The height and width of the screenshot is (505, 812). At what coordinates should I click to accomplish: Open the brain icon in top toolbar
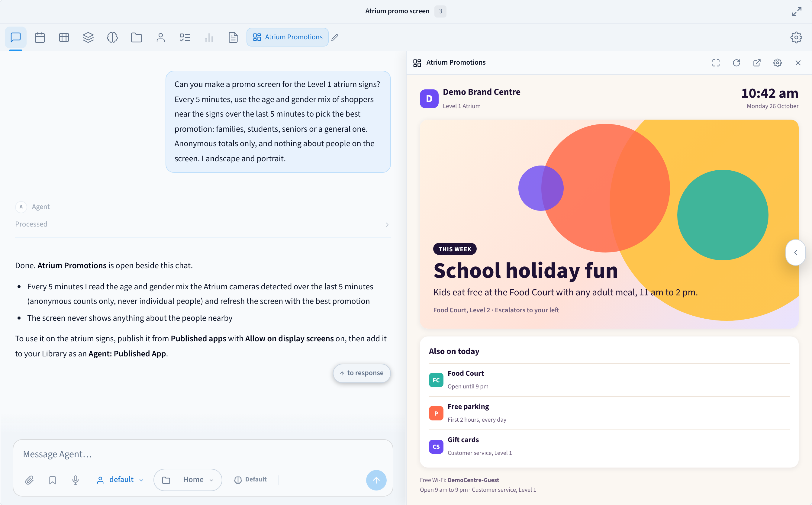pos(112,37)
